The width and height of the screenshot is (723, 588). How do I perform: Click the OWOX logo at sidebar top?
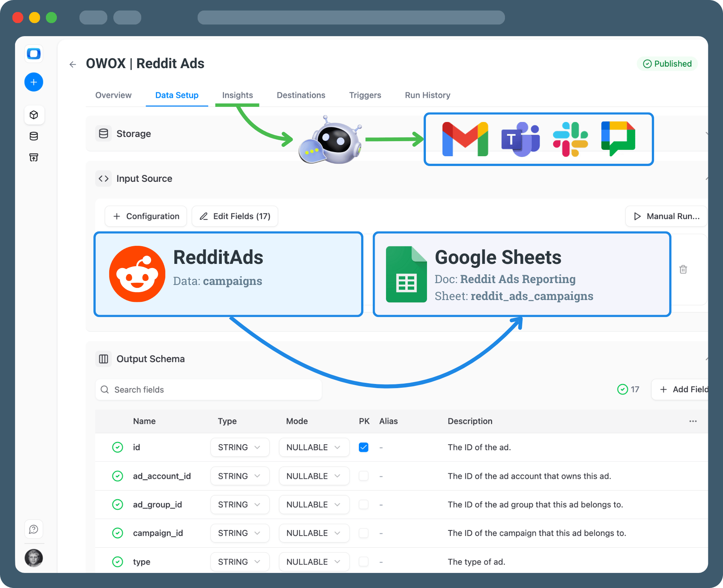coord(34,53)
